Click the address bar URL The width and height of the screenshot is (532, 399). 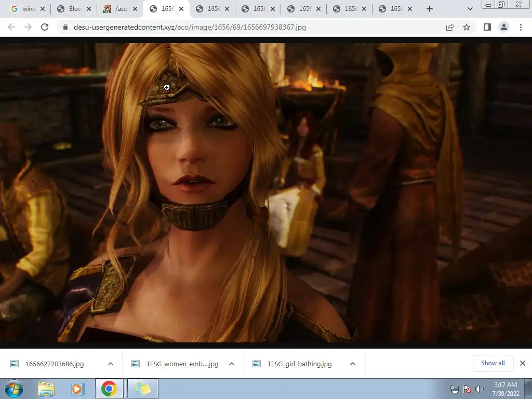coord(190,27)
